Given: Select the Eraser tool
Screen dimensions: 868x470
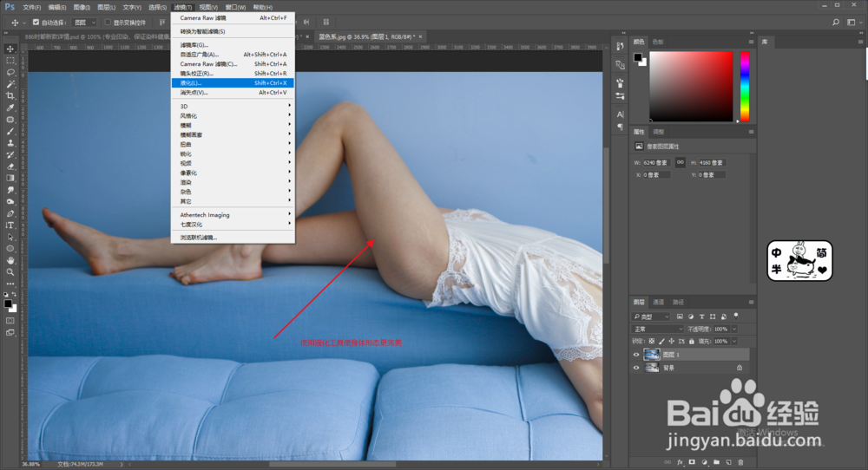Looking at the screenshot, I should (10, 166).
